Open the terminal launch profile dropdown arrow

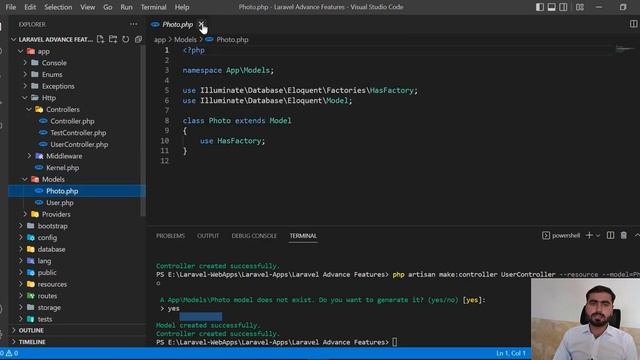point(598,236)
